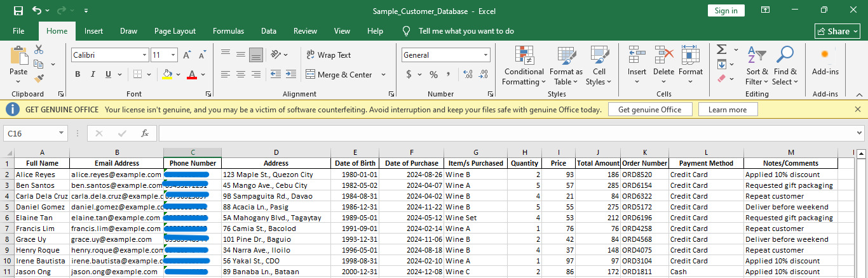
Task: Click AutoSum sigma icon
Action: (x=721, y=50)
